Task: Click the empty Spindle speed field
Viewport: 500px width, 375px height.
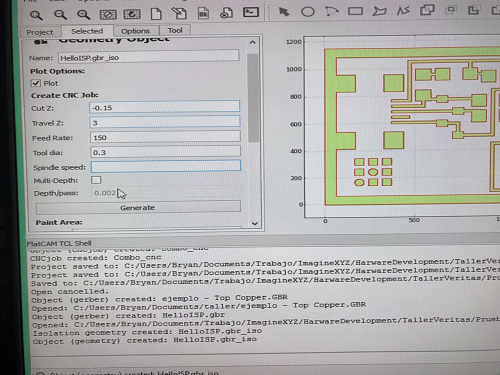Action: [x=166, y=166]
